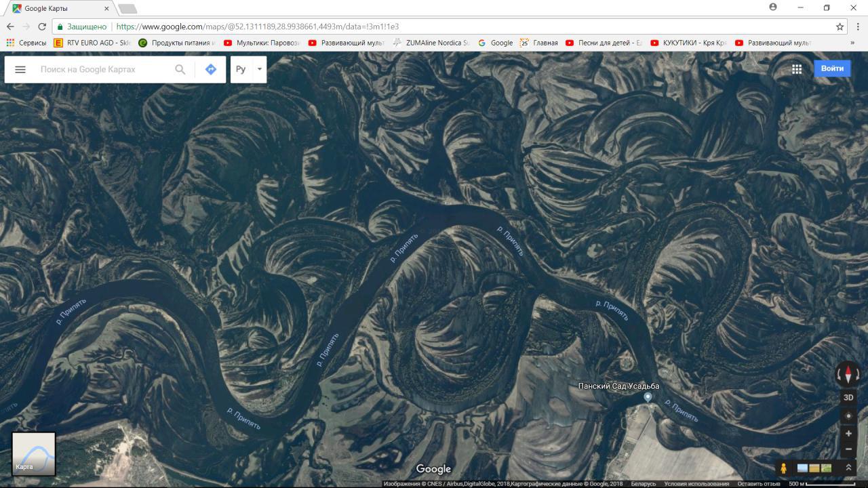This screenshot has height=488, width=868.
Task: Show my location on map
Action: 848,415
